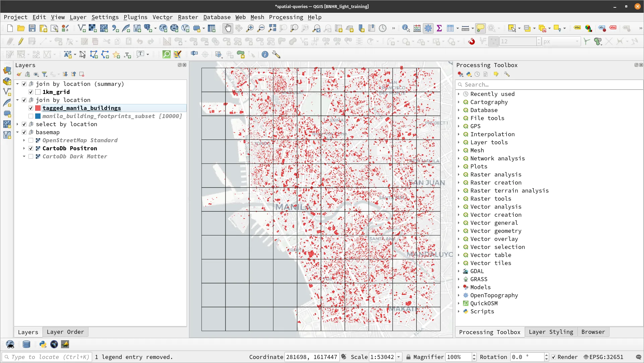Select the Pan Map tool

[x=228, y=28]
